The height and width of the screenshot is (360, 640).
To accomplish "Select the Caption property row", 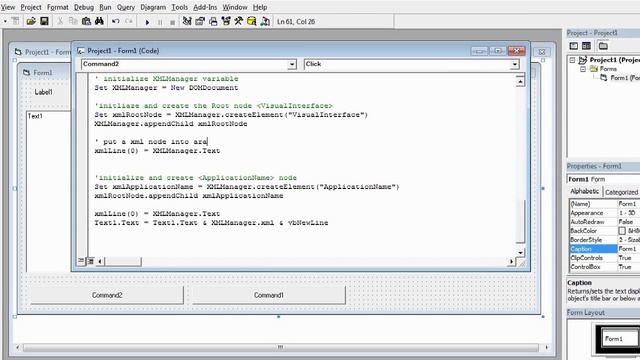I will 605,249.
